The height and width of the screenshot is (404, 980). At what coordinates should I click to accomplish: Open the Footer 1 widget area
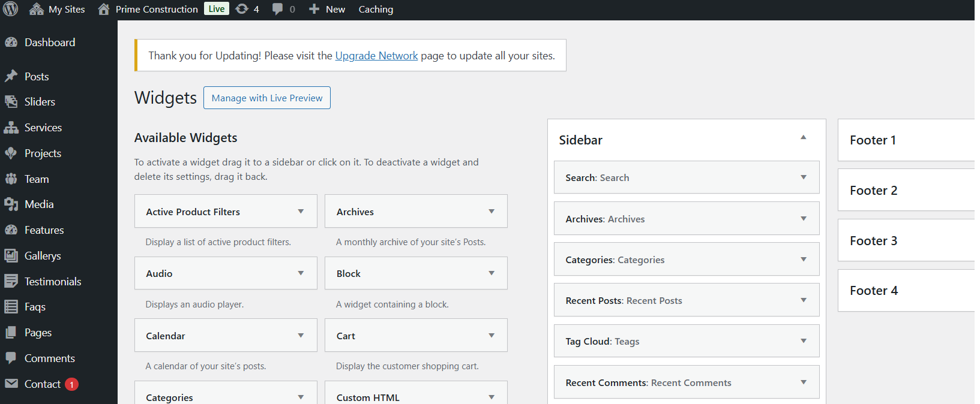873,140
